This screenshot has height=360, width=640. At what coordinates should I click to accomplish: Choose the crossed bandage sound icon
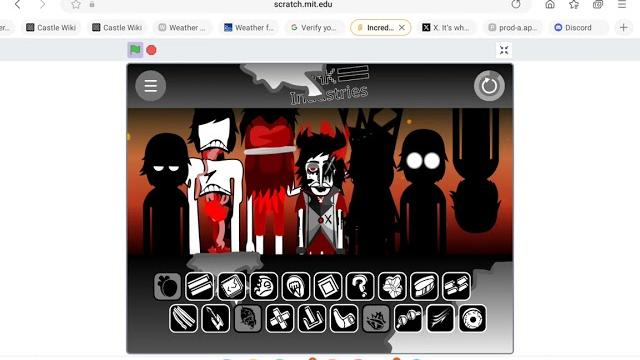(x=280, y=318)
